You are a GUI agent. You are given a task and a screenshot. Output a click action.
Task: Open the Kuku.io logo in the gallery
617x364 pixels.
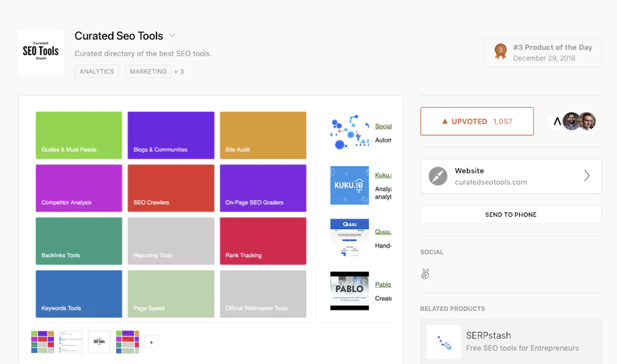350,185
